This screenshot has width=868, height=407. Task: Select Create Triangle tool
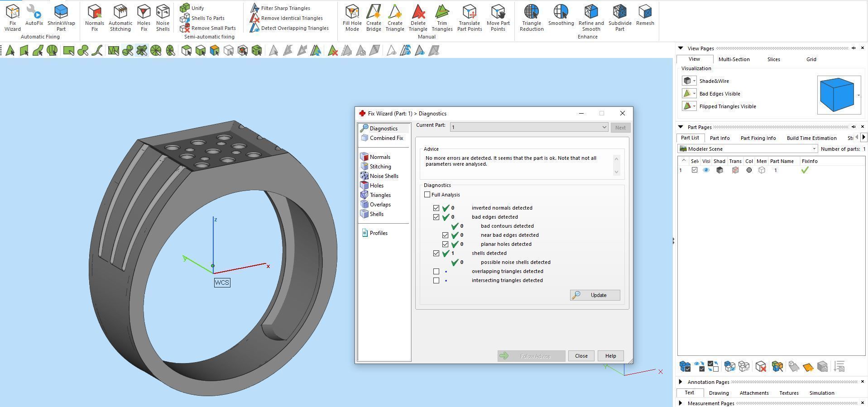(395, 18)
